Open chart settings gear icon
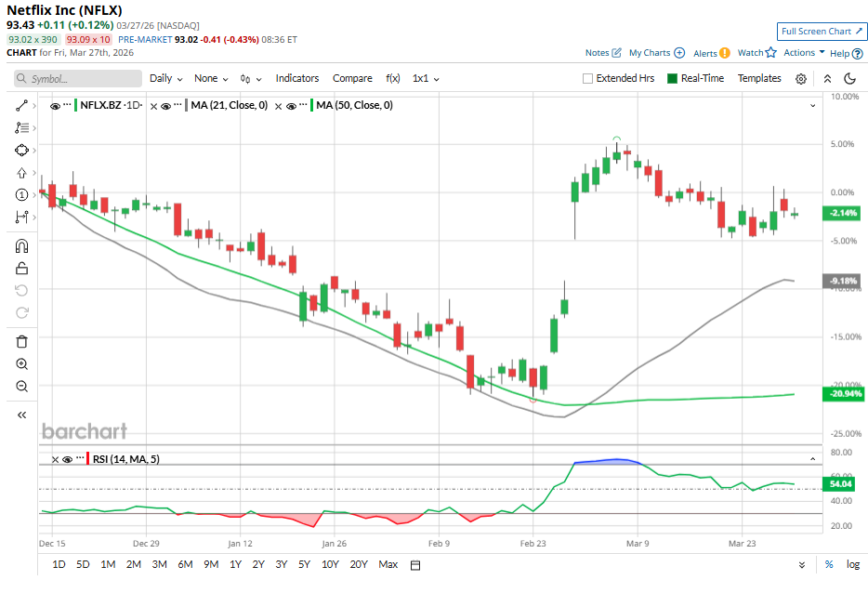Viewport: 868px width, 593px height. 801,79
